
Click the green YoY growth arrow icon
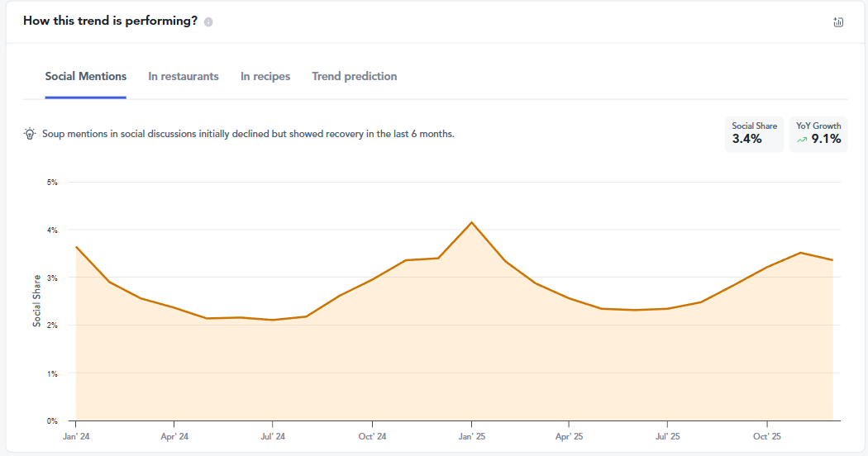pyautogui.click(x=801, y=140)
